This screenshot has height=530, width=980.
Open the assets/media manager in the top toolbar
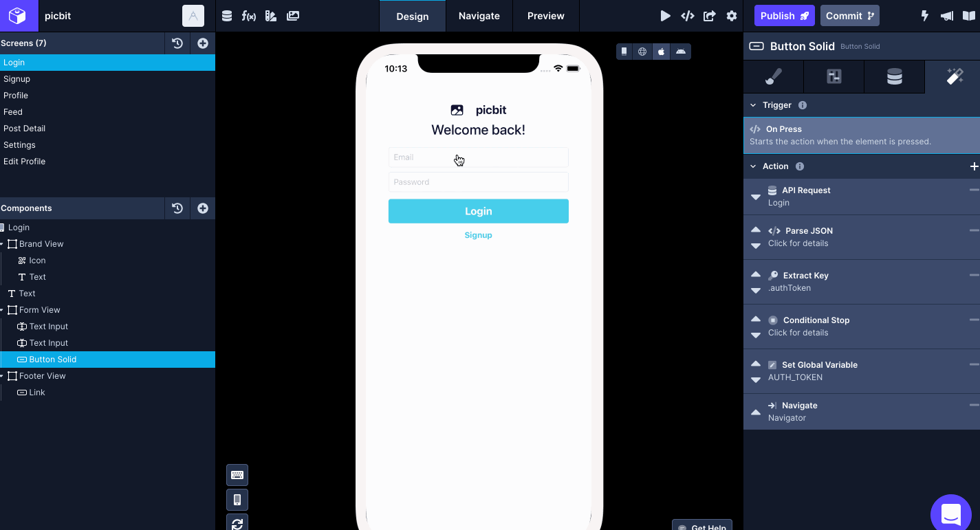292,15
